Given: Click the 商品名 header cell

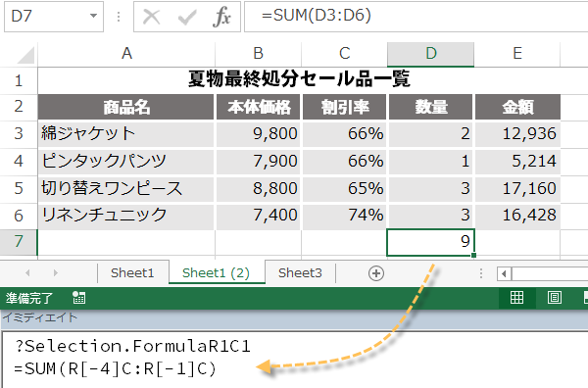Looking at the screenshot, I should (126, 107).
